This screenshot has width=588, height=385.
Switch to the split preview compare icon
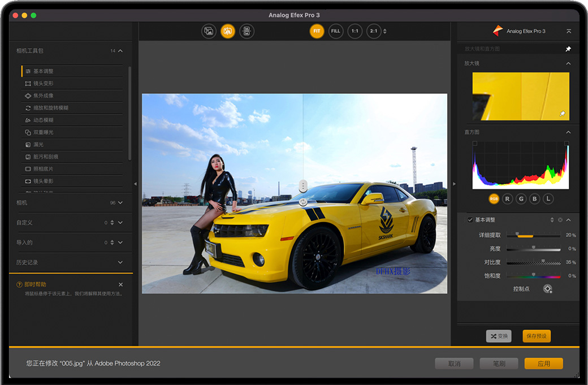coord(227,31)
